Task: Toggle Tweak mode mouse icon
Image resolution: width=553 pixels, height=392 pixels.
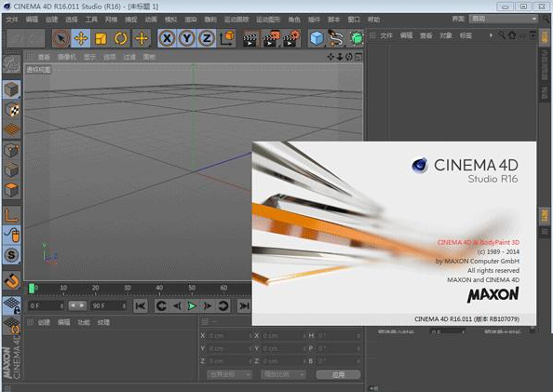Action: click(x=11, y=235)
